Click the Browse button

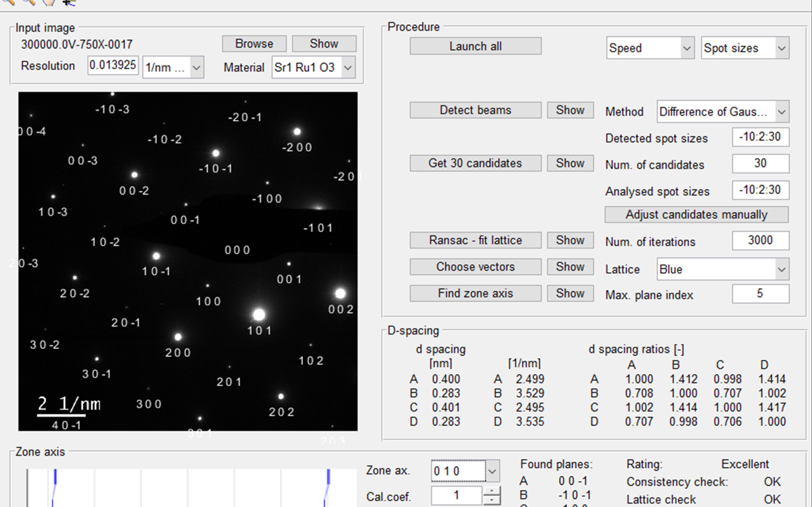click(x=254, y=44)
